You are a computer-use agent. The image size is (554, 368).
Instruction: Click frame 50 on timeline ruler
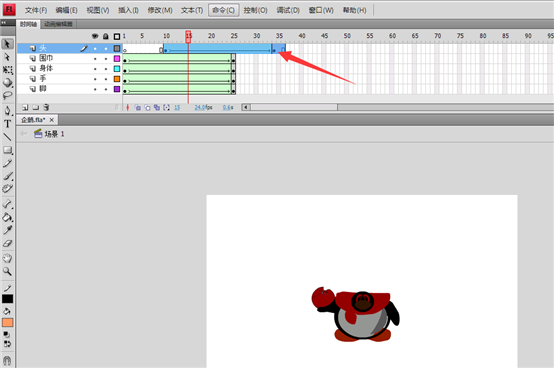347,36
